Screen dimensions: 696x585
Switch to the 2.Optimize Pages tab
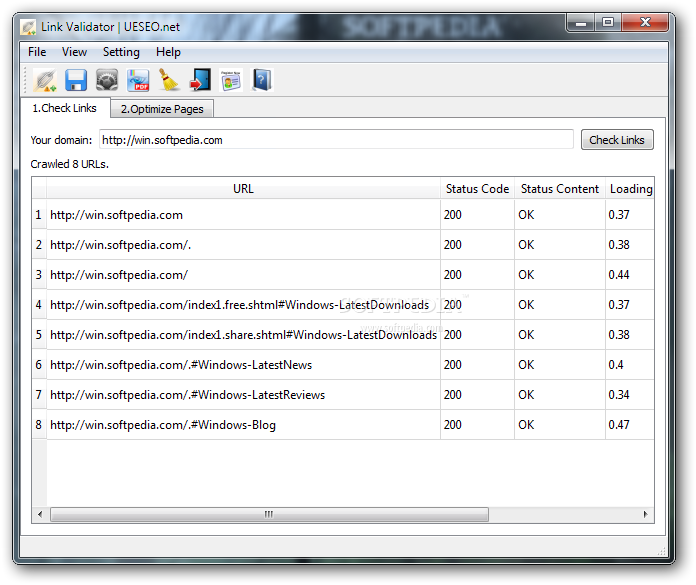click(x=162, y=109)
